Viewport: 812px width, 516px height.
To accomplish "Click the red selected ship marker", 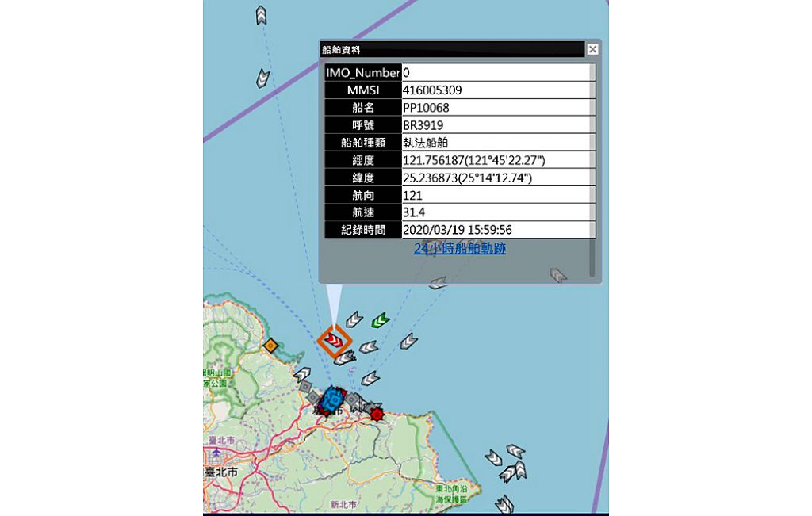I will coord(335,342).
